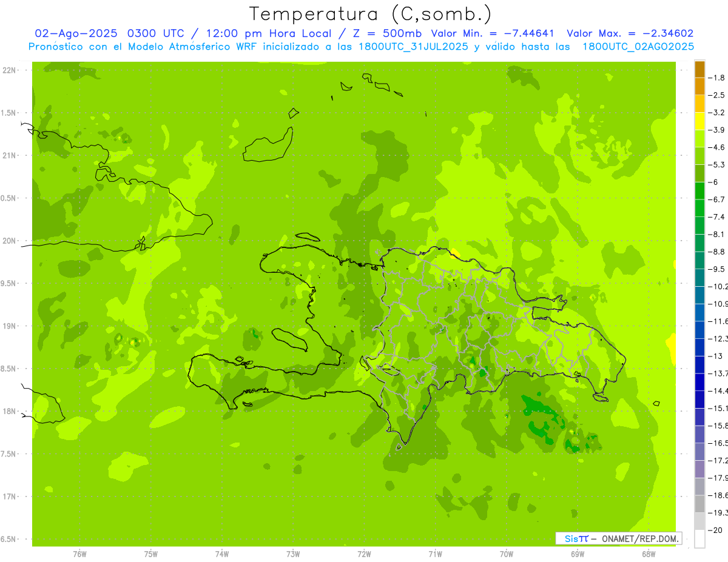Click the -2.5 colorbar legend value

pyautogui.click(x=716, y=95)
